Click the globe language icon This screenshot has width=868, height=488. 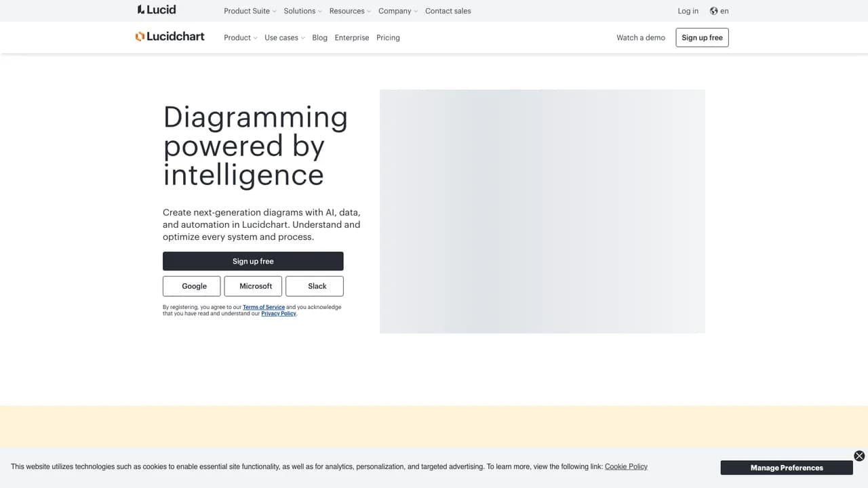pos(713,11)
